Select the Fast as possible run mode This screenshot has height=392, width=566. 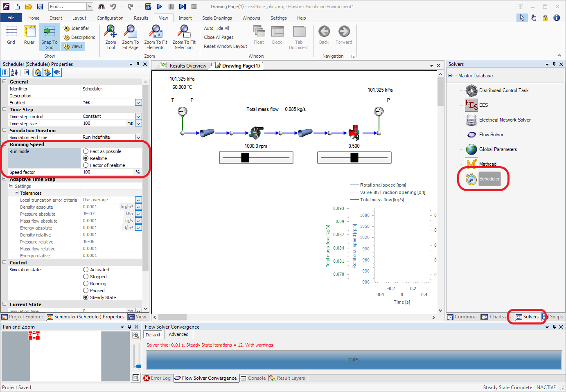86,151
